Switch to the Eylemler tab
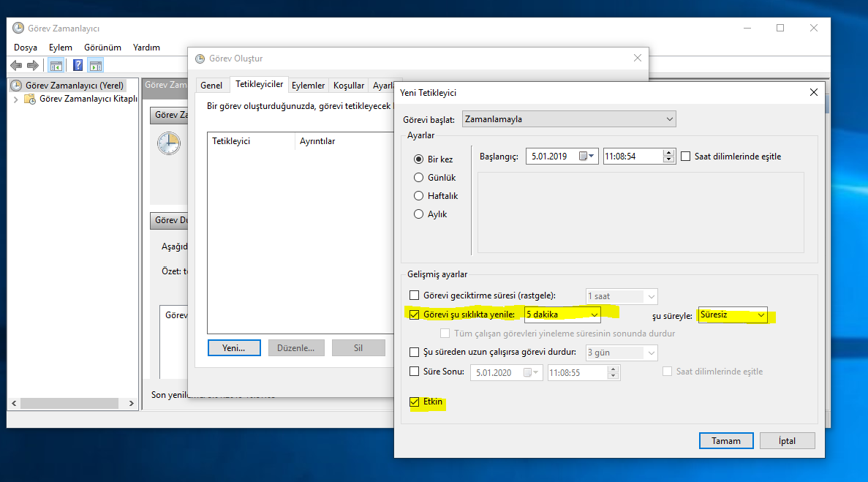This screenshot has height=482, width=868. tap(308, 86)
